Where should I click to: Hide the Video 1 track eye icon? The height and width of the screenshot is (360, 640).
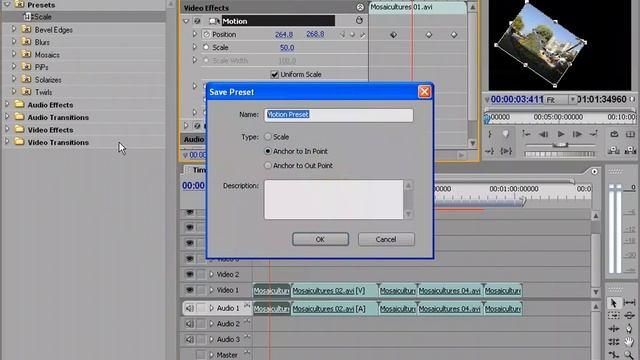tap(189, 290)
